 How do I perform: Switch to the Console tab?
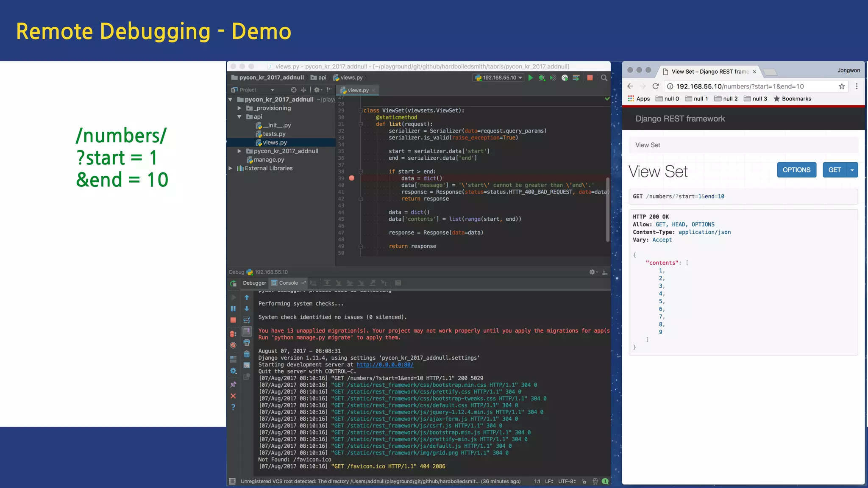[x=288, y=283]
